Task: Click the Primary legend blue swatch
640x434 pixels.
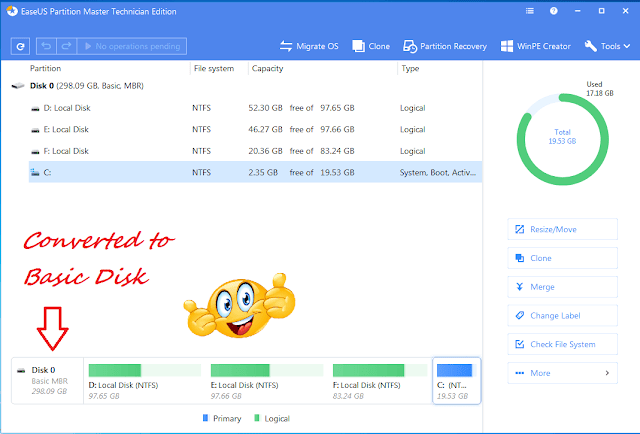Action: pos(205,418)
